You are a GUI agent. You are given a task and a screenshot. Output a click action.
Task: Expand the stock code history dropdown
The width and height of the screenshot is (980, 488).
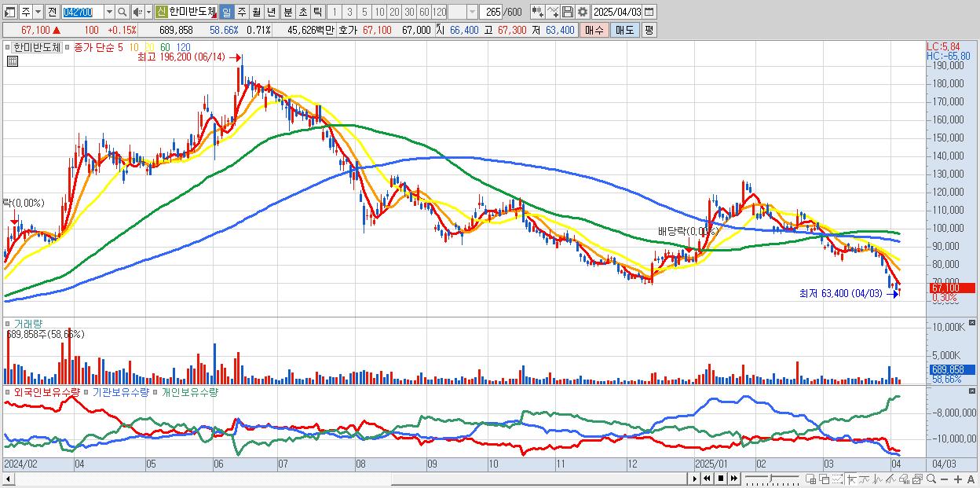click(109, 12)
